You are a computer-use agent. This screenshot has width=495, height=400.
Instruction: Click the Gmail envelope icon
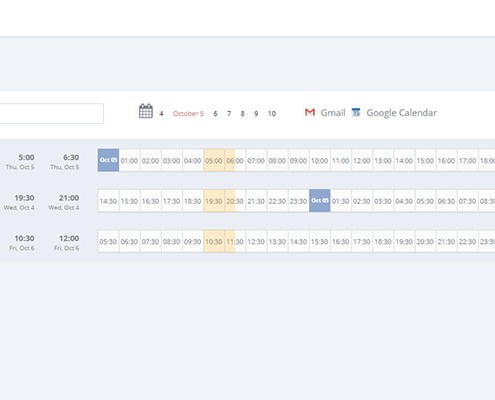pos(310,112)
